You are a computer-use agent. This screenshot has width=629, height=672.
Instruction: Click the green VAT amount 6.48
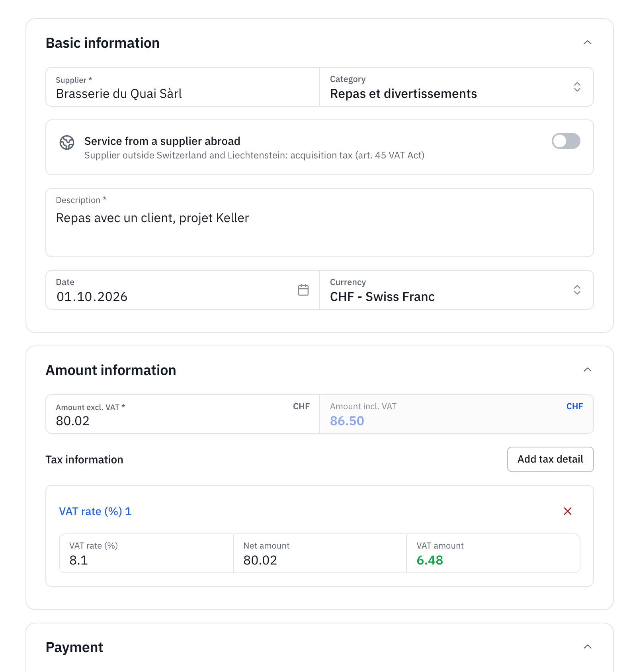(430, 560)
